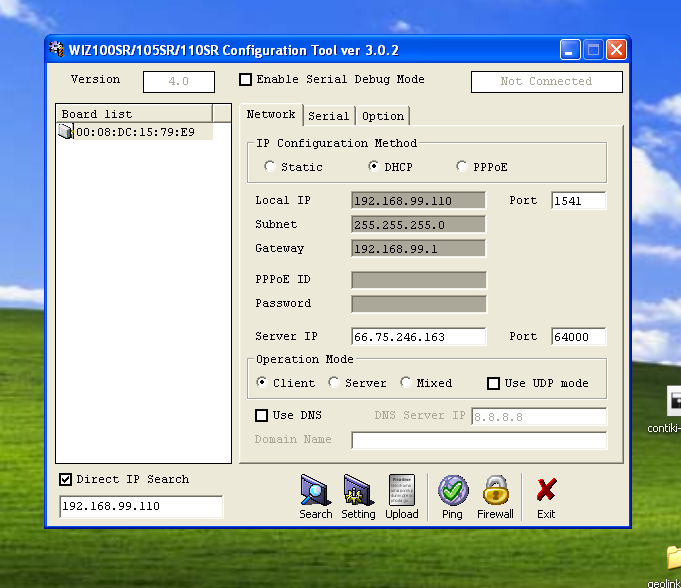Click the Subnet field 255.255.255.0
Viewport: 681px width, 588px height.
419,225
